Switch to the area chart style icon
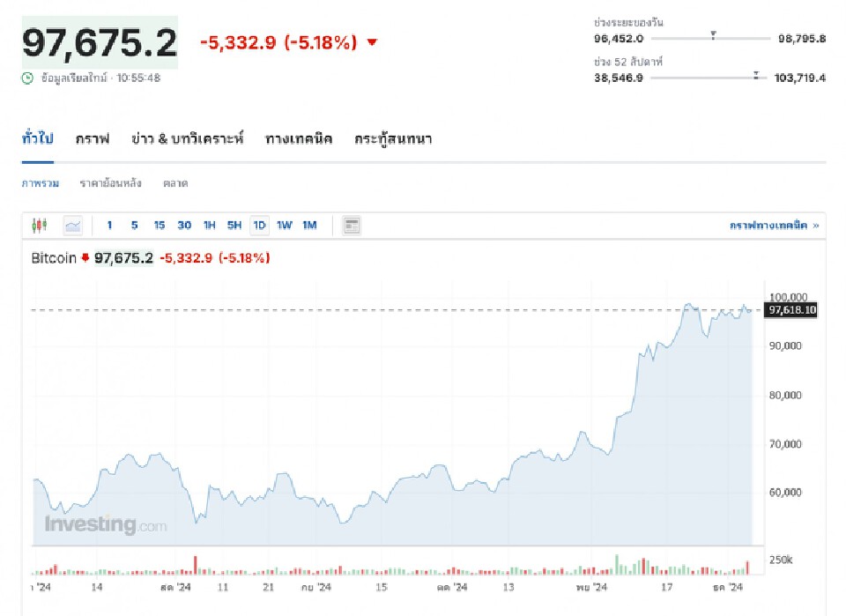Viewport: 846px width, 616px height. click(72, 225)
